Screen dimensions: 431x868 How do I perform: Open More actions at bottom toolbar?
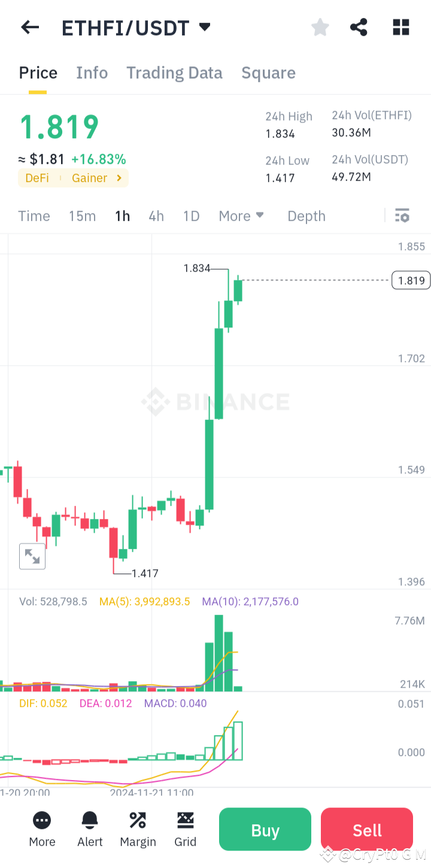point(41,829)
